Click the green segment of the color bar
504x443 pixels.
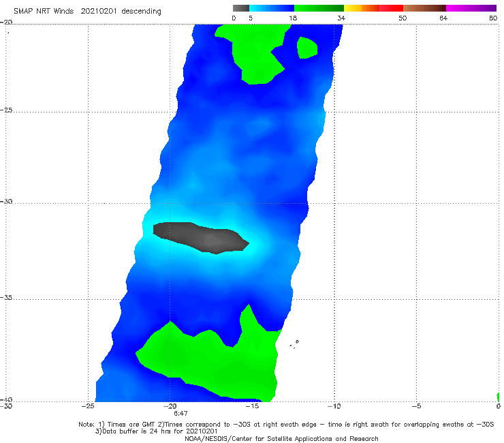click(x=319, y=8)
